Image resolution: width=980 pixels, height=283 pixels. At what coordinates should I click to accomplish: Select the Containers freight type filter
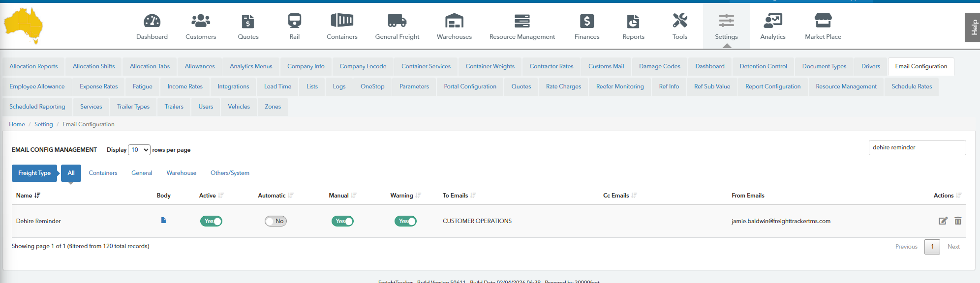[x=103, y=173]
